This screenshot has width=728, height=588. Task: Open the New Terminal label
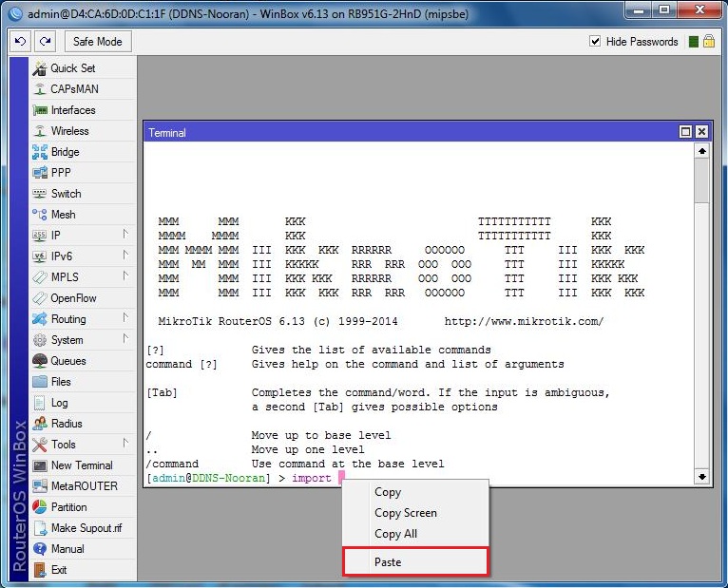click(x=82, y=465)
